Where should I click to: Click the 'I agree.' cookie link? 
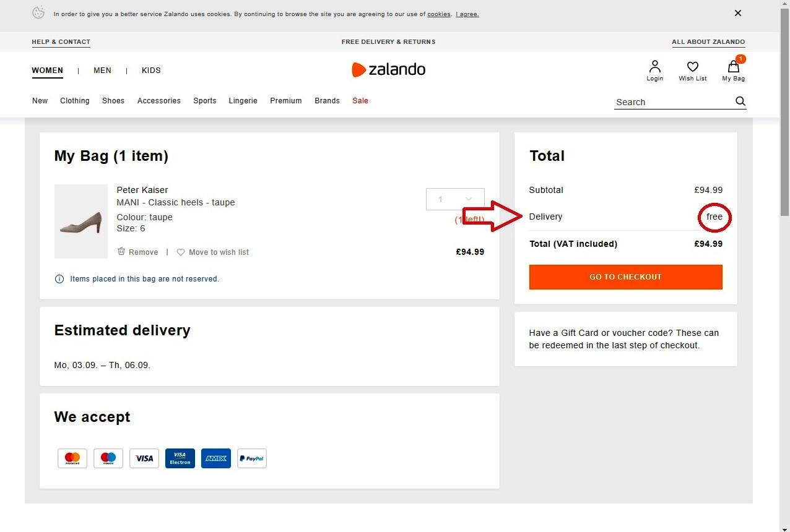[467, 14]
